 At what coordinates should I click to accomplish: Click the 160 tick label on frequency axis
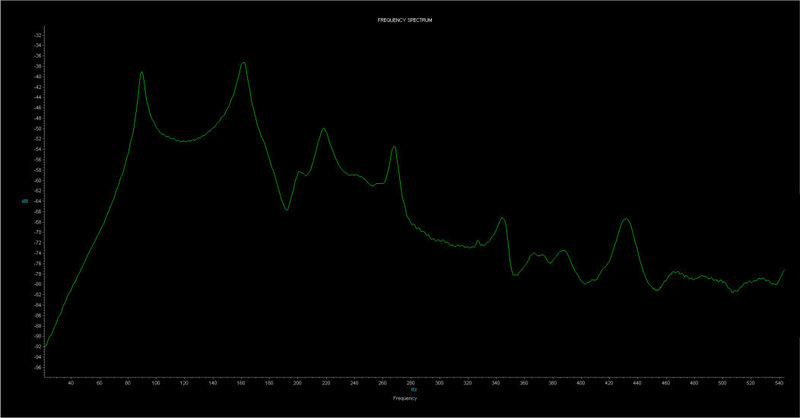click(241, 383)
